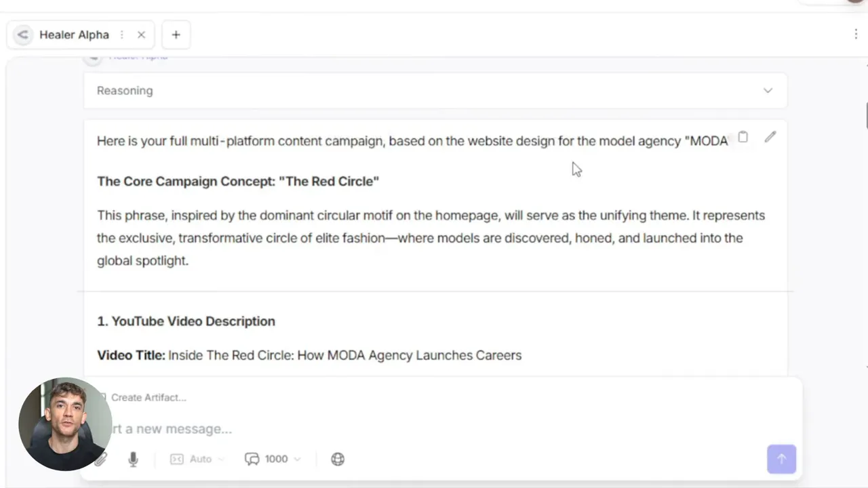Open the Auto mode dropdown
Image resolution: width=868 pixels, height=488 pixels.
197,459
